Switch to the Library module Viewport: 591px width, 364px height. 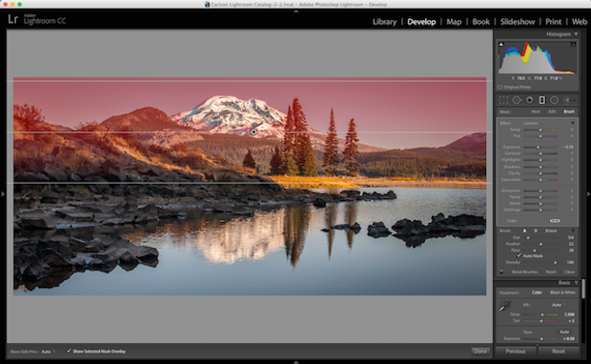point(384,22)
